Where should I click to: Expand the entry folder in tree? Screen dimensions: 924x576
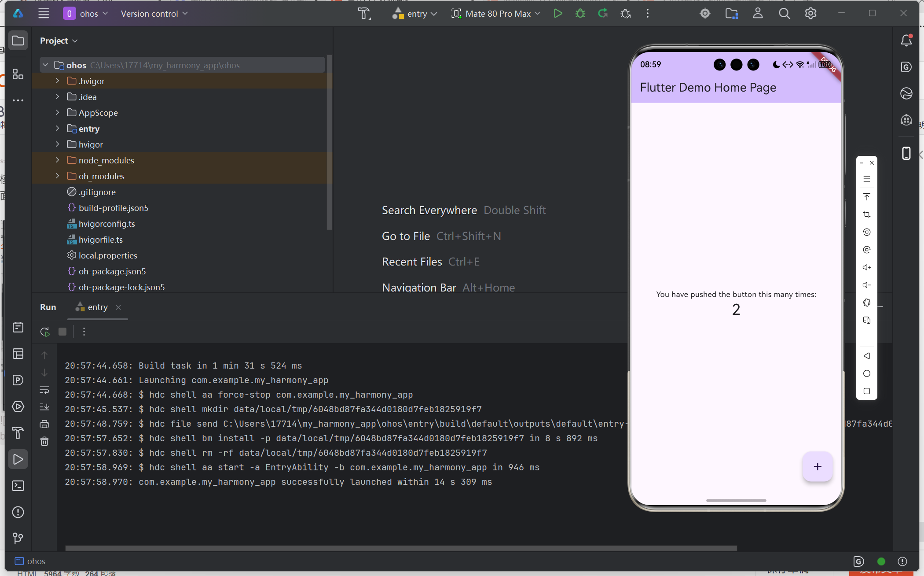click(57, 129)
